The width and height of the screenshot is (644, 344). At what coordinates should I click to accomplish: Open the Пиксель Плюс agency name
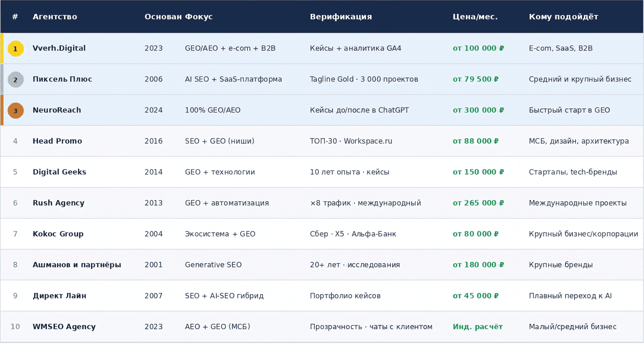[x=62, y=79]
